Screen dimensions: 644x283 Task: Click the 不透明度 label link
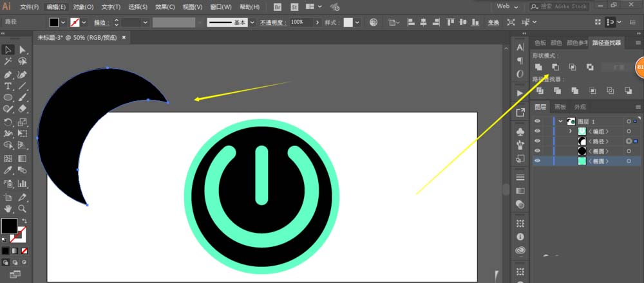(x=273, y=23)
